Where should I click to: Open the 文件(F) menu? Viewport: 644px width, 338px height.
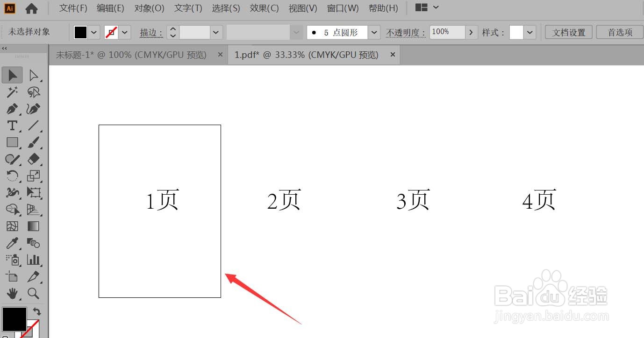click(x=73, y=8)
